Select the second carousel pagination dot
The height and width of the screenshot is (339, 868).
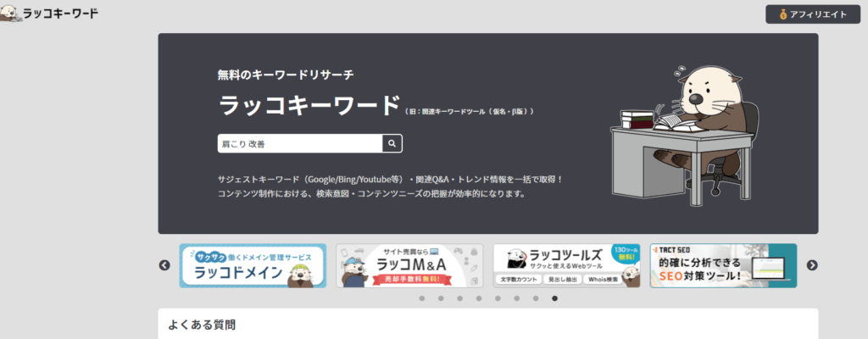point(441,298)
